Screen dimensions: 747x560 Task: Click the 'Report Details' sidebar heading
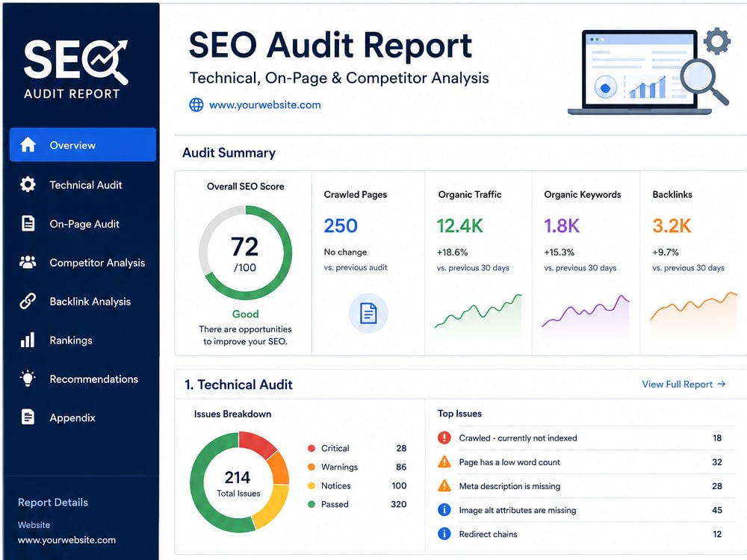pos(53,503)
